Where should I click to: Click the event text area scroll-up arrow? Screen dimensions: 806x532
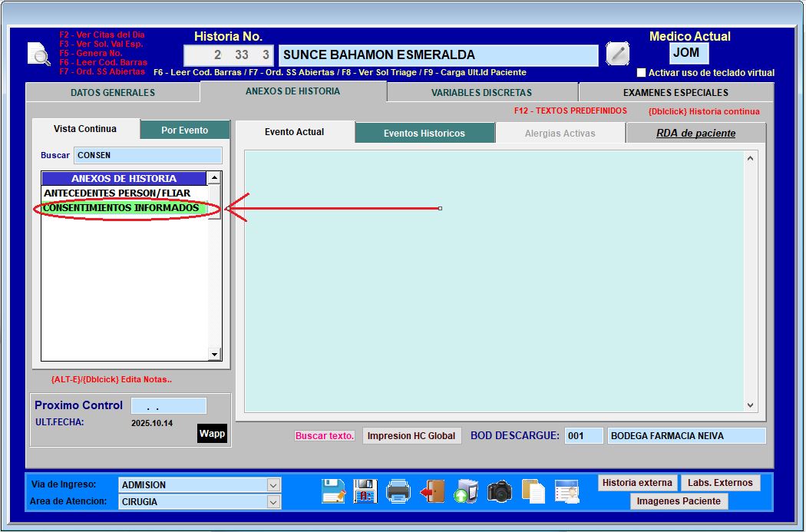click(751, 158)
